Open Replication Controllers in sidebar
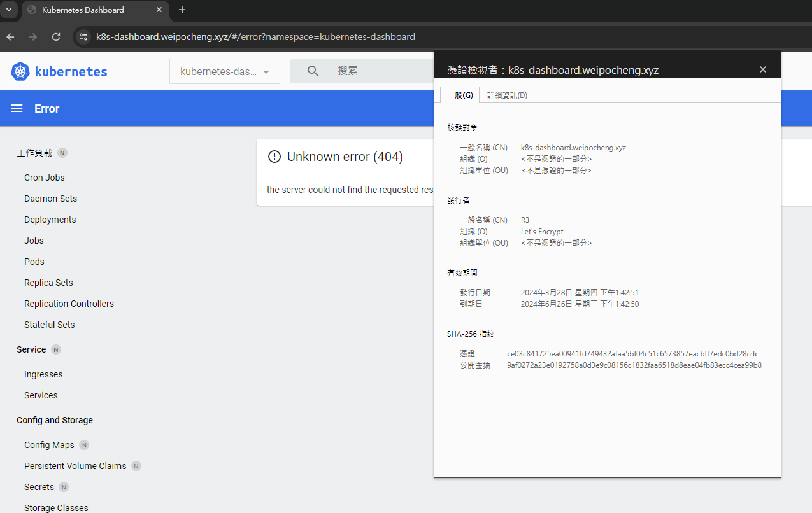Viewport: 812px width, 513px height. [x=69, y=304]
